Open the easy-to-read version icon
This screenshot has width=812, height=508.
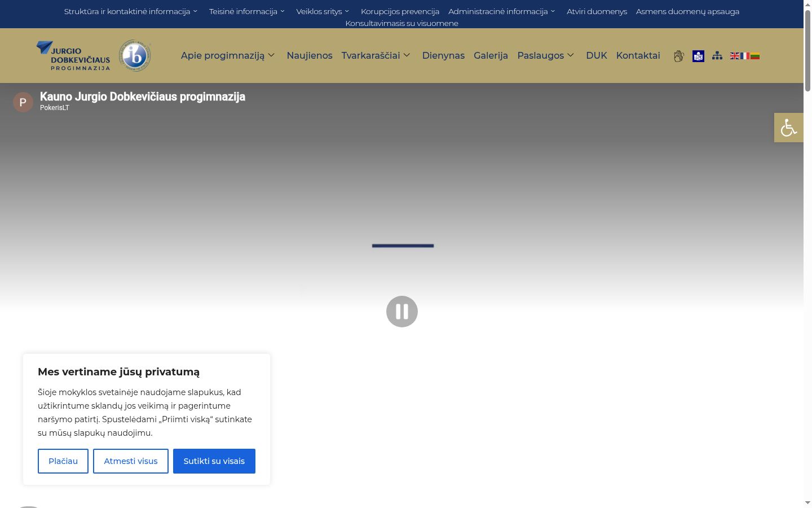point(698,56)
